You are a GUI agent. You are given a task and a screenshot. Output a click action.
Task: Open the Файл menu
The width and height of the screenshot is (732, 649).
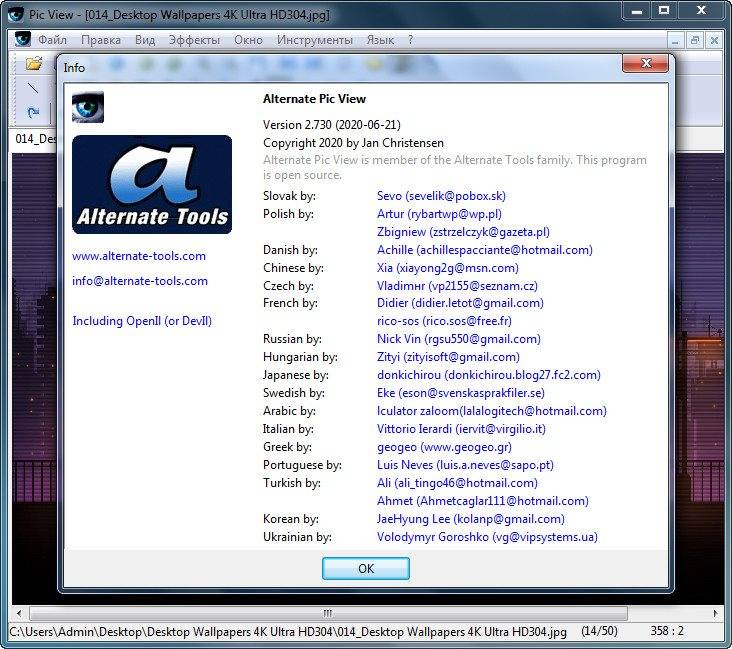pyautogui.click(x=52, y=40)
